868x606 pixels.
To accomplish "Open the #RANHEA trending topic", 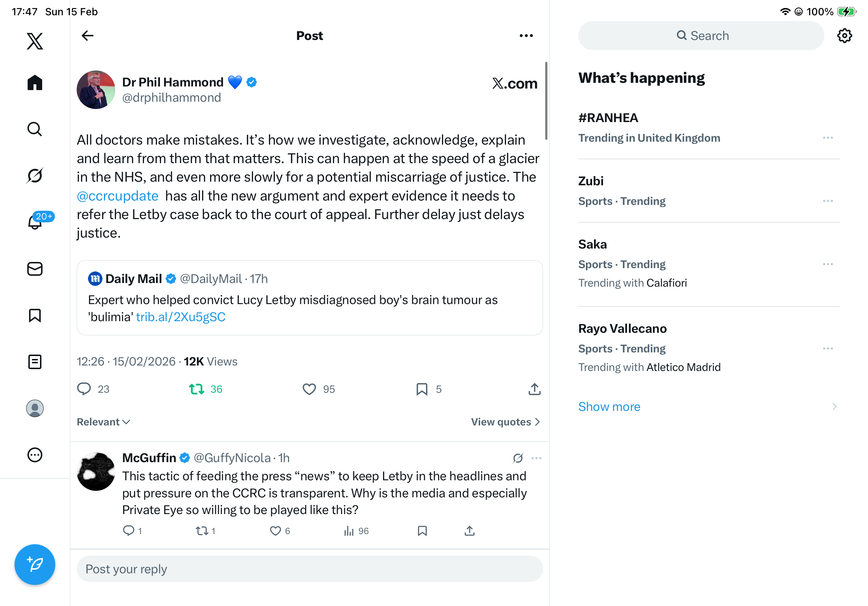I will [x=608, y=118].
